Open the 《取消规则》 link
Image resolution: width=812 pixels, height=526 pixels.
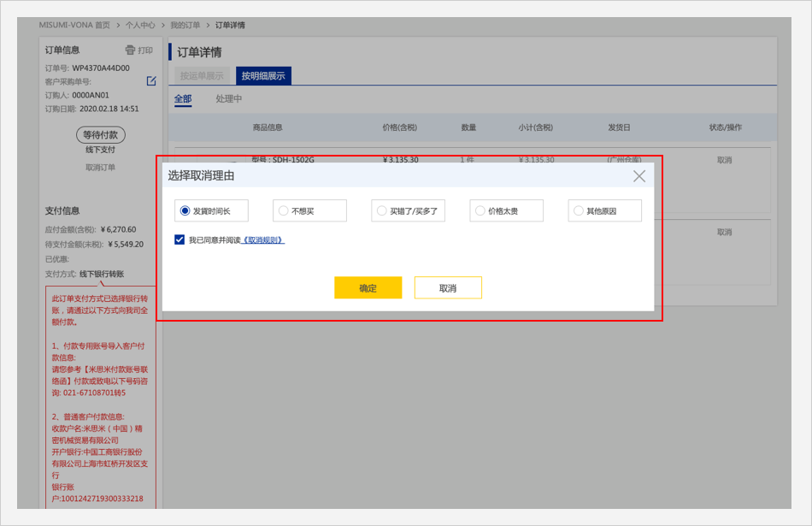coord(263,240)
